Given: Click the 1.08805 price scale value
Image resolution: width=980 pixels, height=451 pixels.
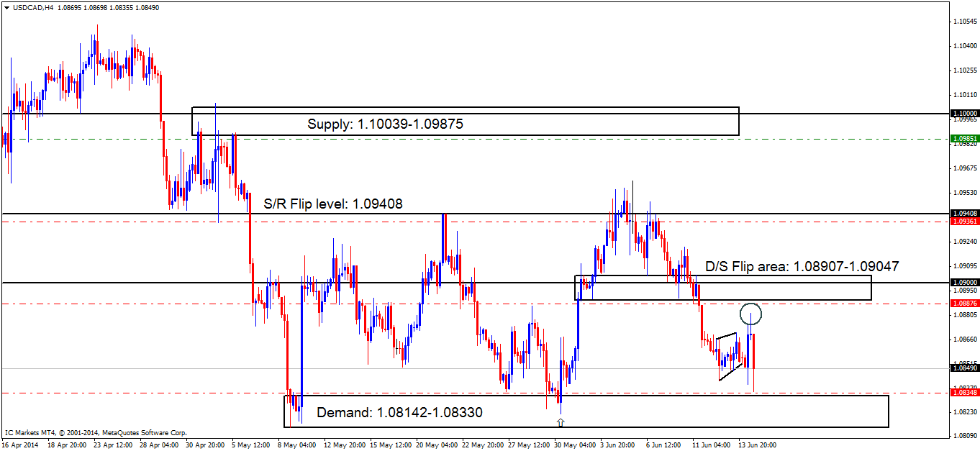Looking at the screenshot, I should (x=964, y=315).
